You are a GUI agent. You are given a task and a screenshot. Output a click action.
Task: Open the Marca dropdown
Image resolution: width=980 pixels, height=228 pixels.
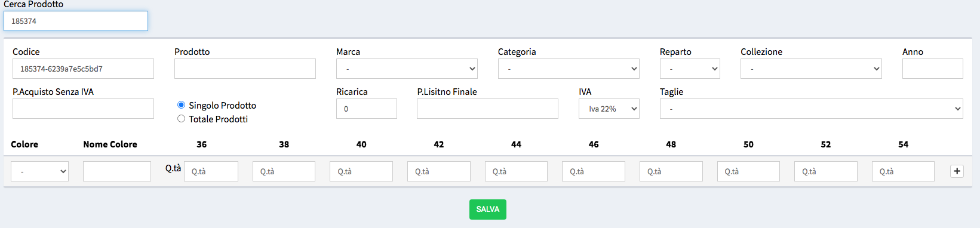pyautogui.click(x=407, y=69)
